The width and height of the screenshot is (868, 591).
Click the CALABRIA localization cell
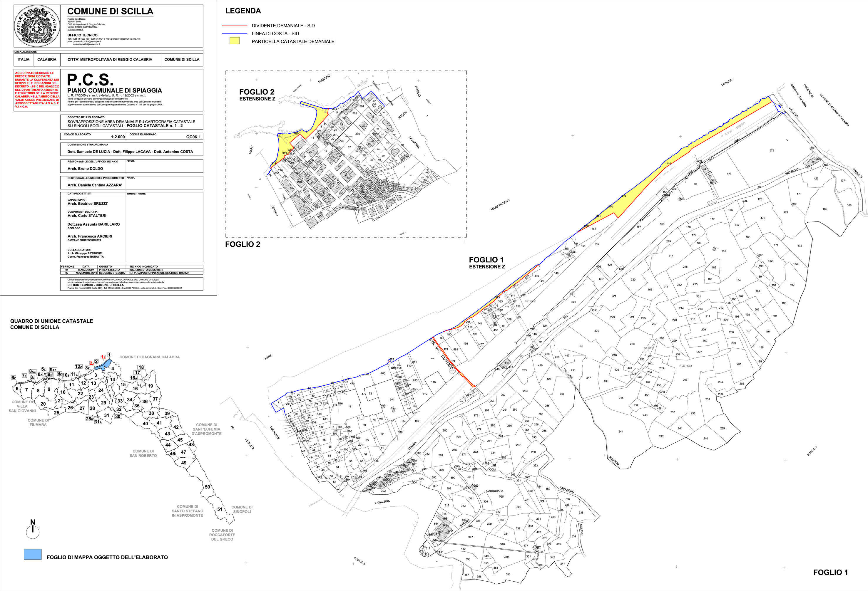click(47, 59)
